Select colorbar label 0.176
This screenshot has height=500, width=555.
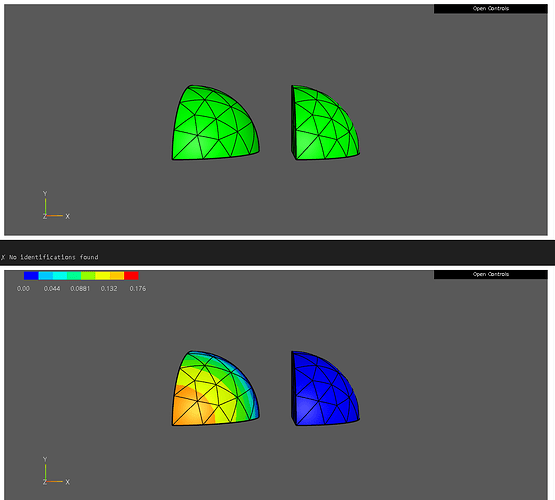tap(138, 289)
